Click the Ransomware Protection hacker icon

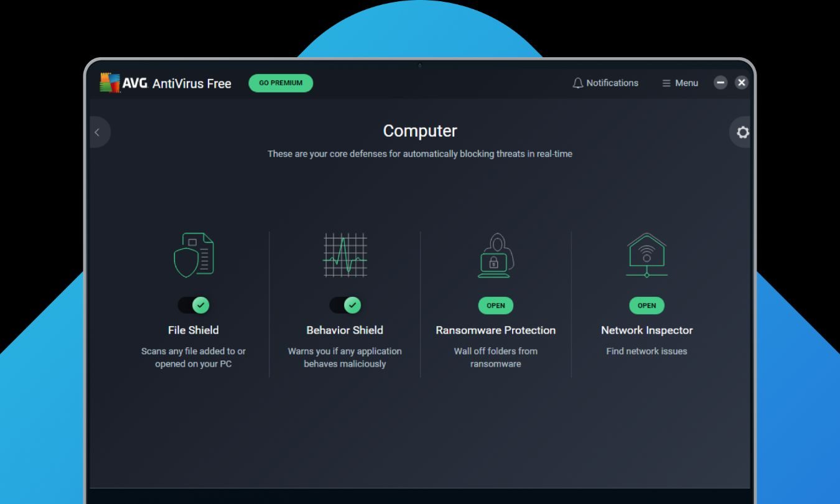(495, 255)
